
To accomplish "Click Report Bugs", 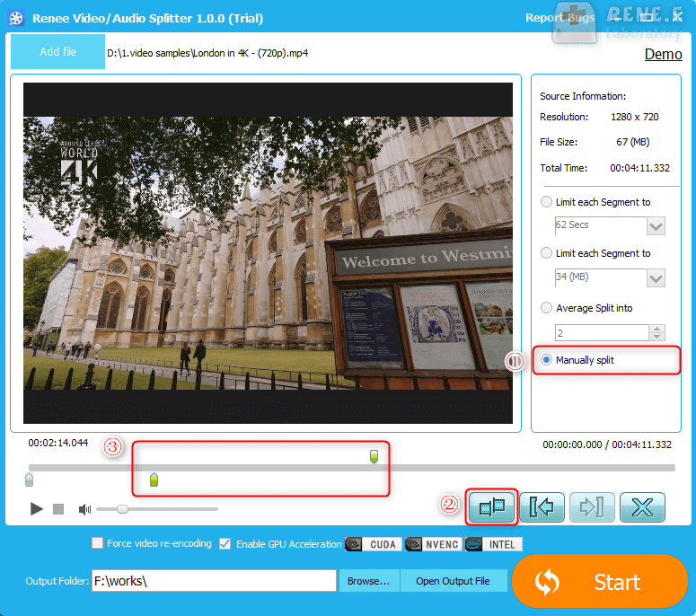I will click(559, 18).
